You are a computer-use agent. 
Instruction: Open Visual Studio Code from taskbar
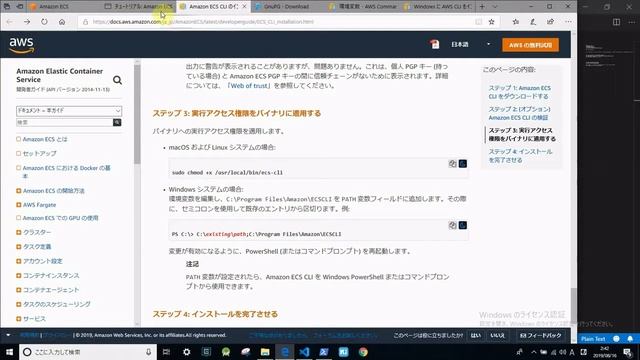pos(304,351)
